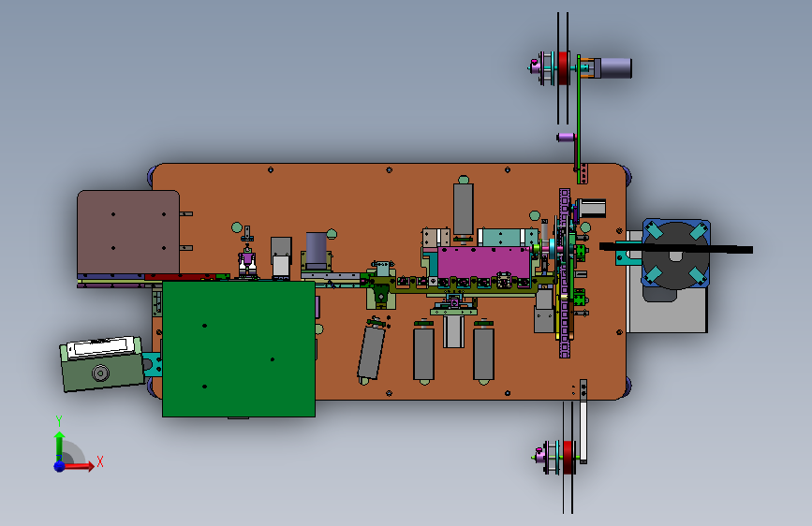
Task: Select the vertical purple chain strip
Action: tap(565, 273)
